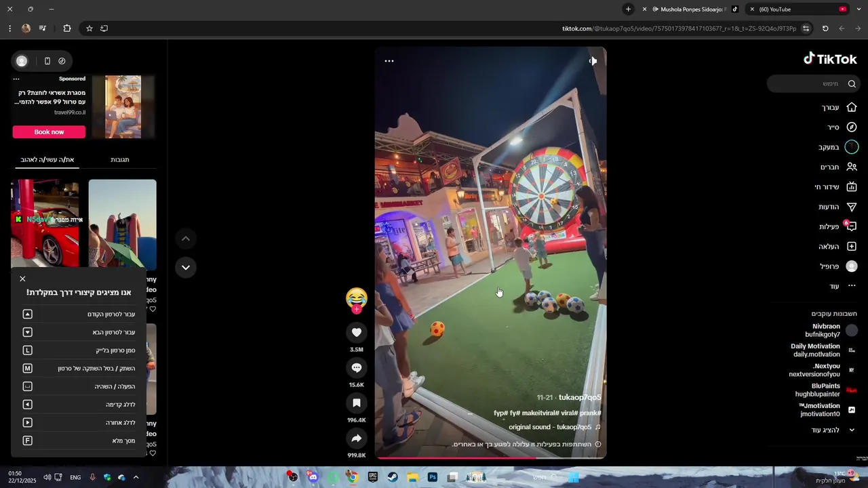Expand following list with להציג עוד
Viewport: 868px width, 488px height.
(834, 430)
